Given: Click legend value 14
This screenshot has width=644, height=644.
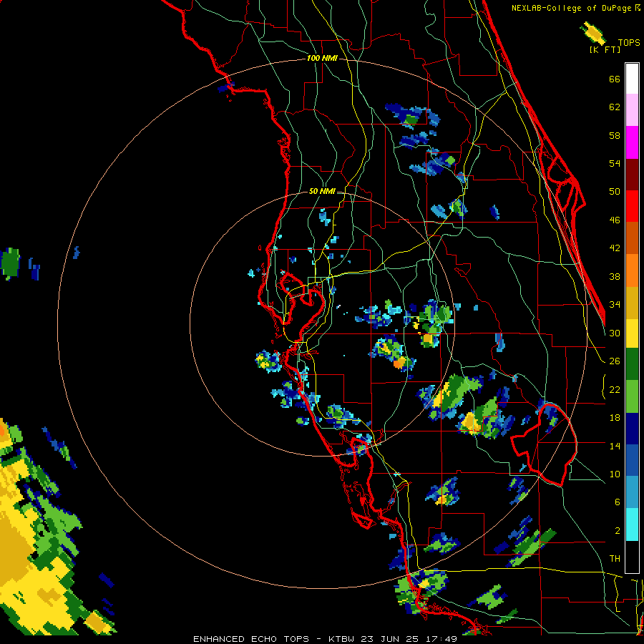Looking at the screenshot, I should pos(615,446).
